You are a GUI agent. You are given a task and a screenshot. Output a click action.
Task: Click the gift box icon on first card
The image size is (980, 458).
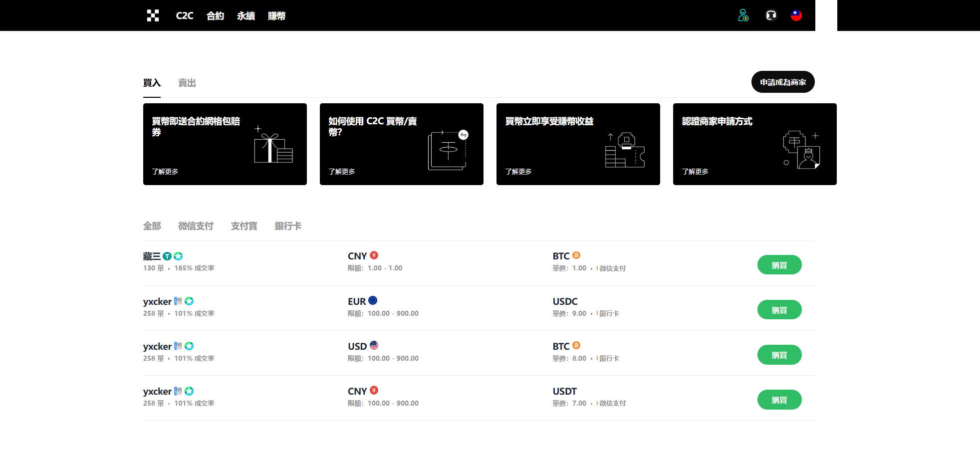point(273,147)
